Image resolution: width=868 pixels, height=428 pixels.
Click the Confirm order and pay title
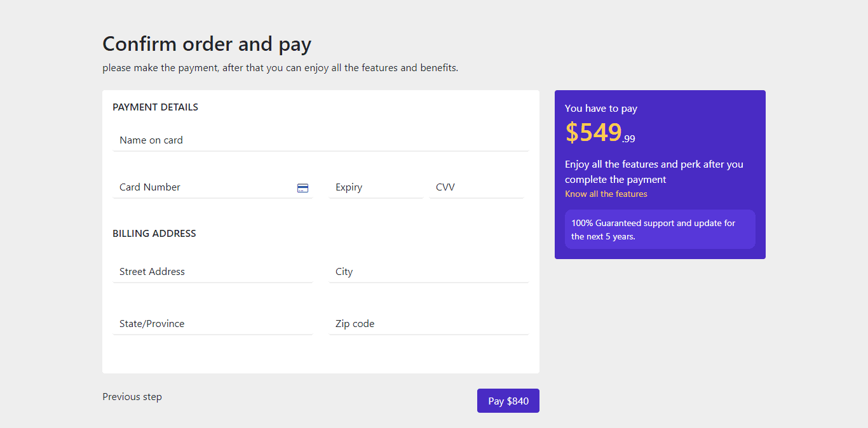(207, 44)
